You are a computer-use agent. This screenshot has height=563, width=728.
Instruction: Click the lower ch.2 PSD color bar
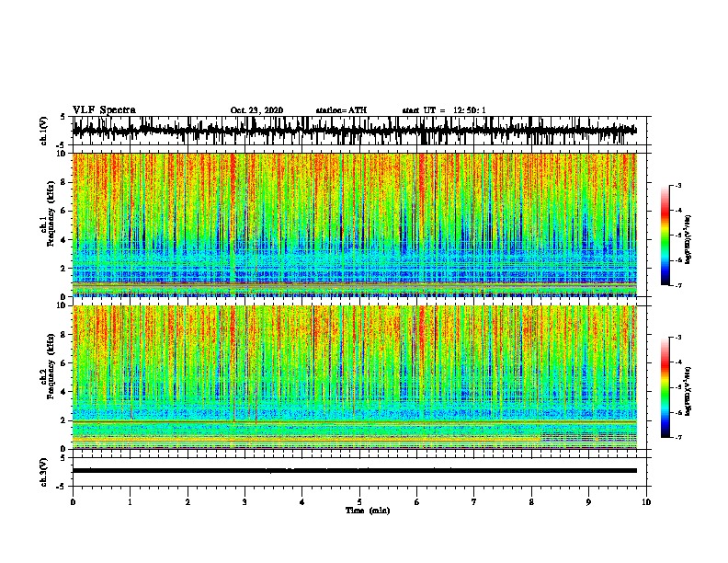665,387
